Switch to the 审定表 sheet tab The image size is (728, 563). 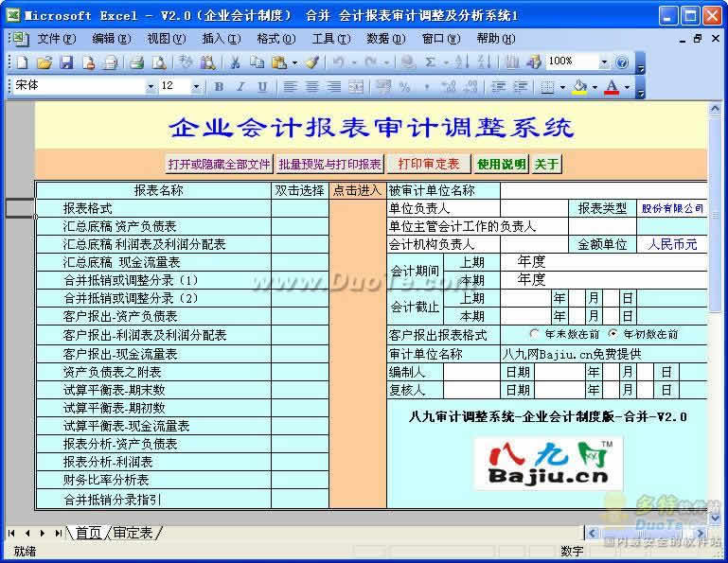coord(133,533)
